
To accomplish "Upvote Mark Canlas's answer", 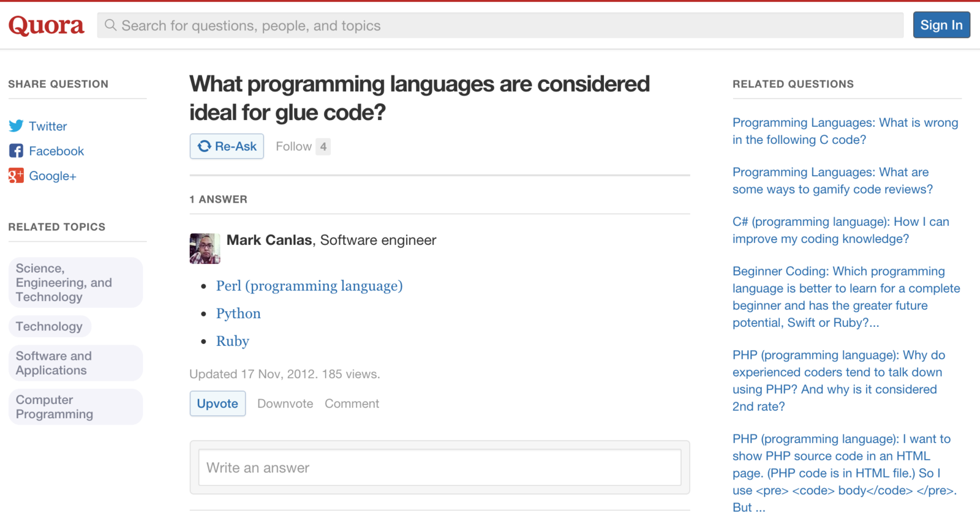I will 217,403.
